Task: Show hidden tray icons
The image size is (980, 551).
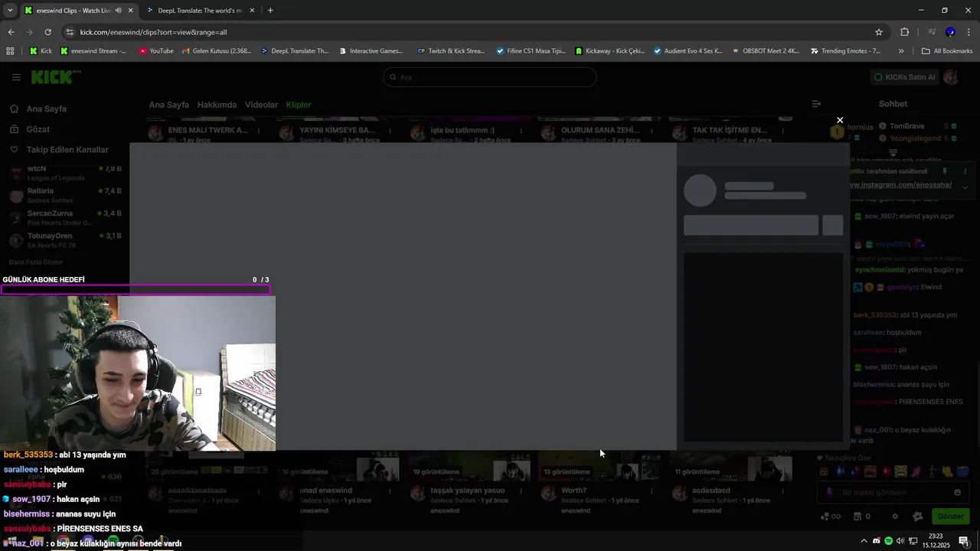Action: coord(864,541)
